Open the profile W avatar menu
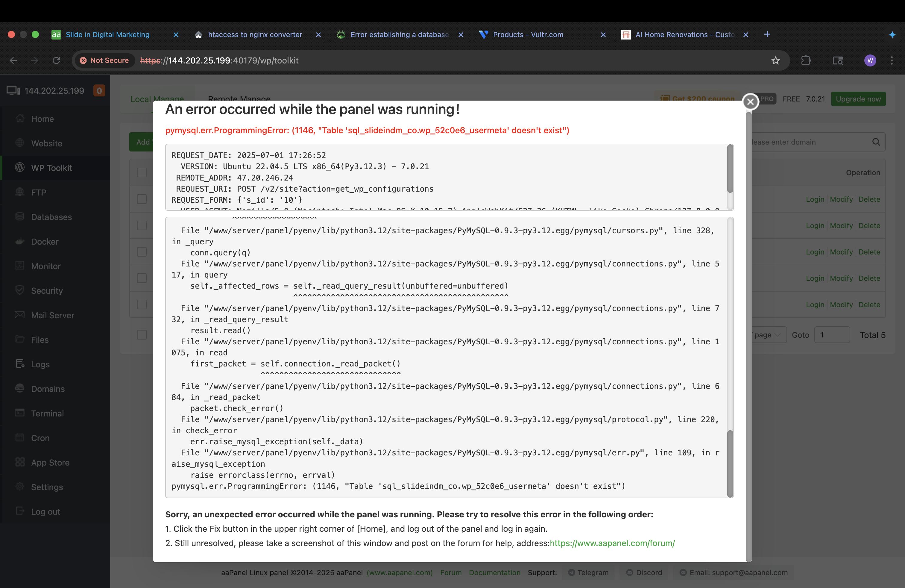 [870, 60]
